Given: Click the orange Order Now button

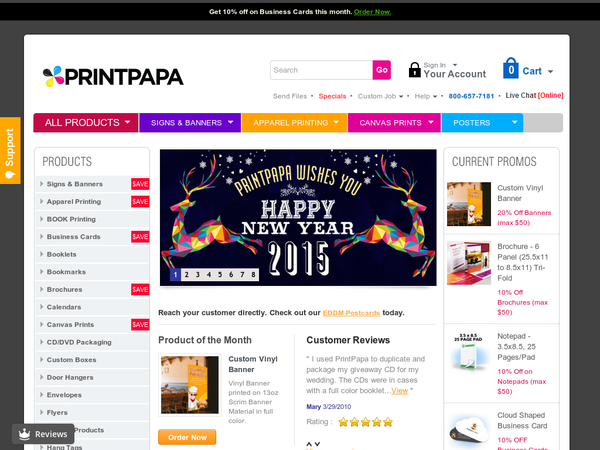Looking at the screenshot, I should 187,437.
